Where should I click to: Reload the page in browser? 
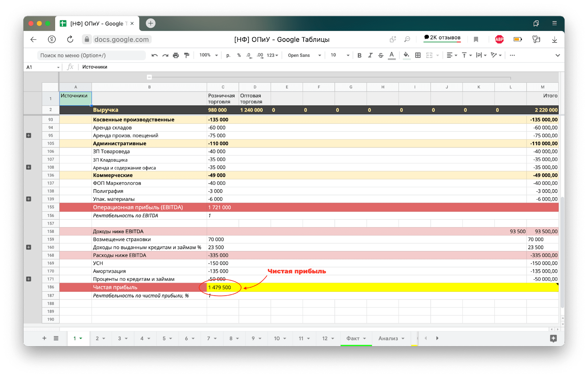coord(70,40)
